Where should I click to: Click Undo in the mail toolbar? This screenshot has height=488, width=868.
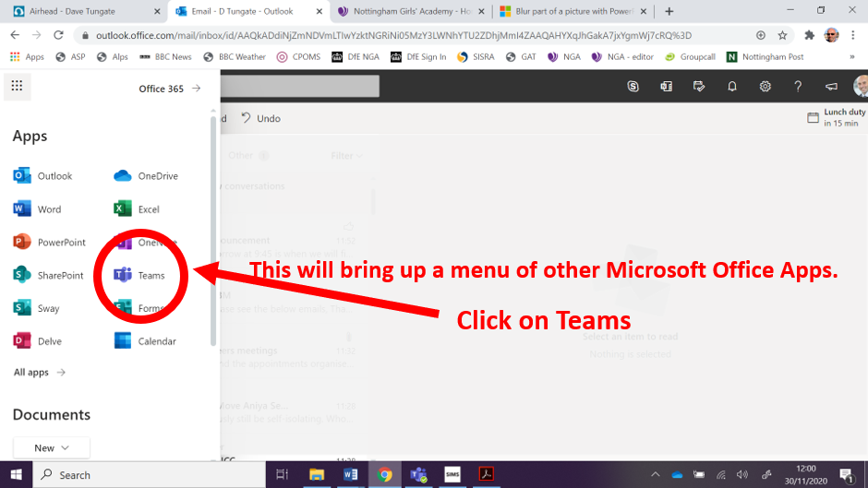pyautogui.click(x=261, y=118)
